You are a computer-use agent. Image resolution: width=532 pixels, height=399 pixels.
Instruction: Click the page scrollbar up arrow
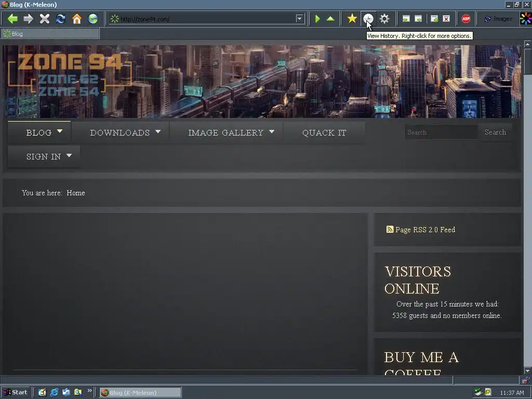click(x=527, y=44)
